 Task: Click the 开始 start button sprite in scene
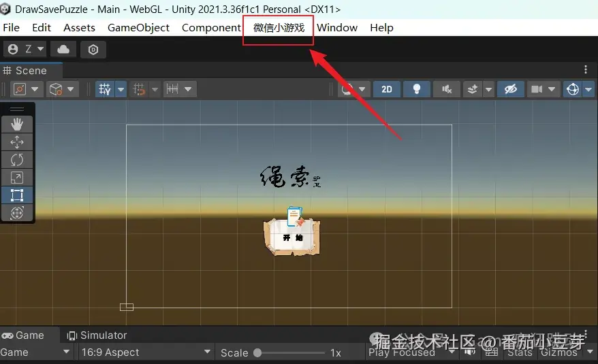point(292,237)
